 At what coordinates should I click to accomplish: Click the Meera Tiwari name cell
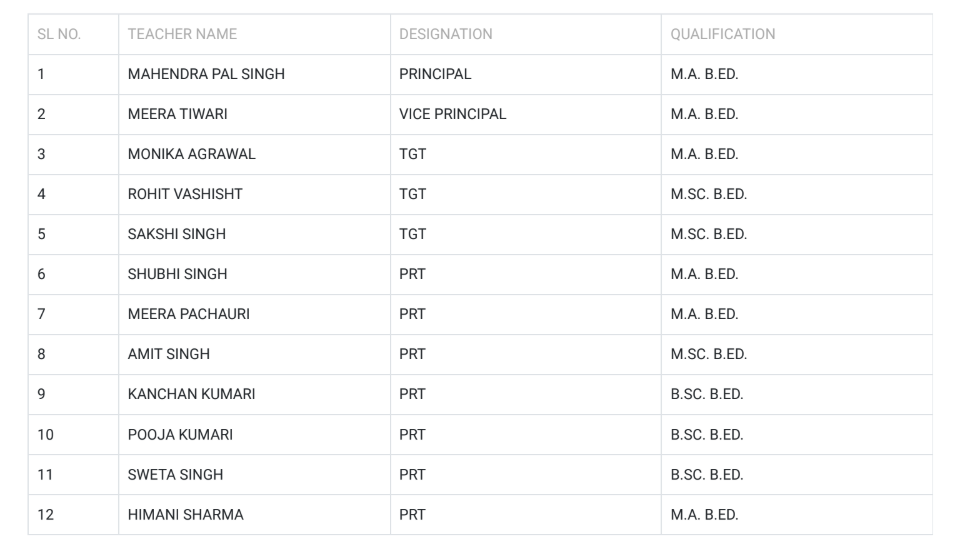(x=177, y=114)
